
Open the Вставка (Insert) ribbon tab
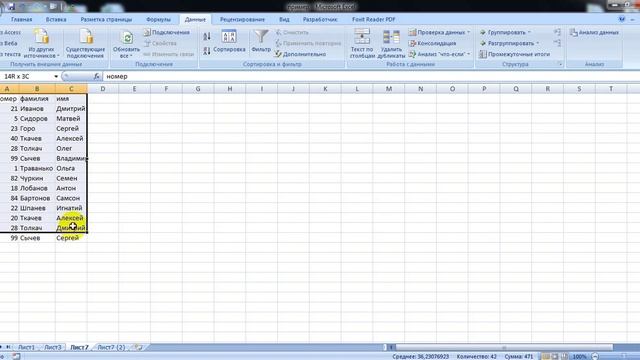(56, 19)
